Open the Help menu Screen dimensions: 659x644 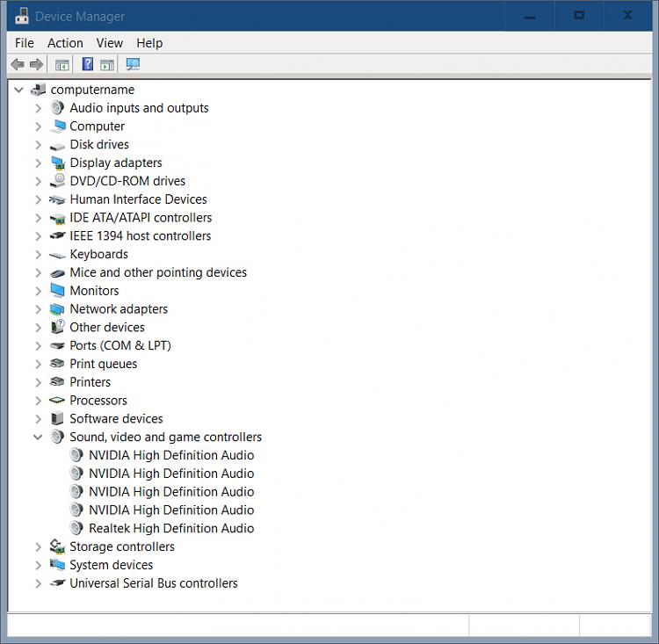tap(149, 43)
